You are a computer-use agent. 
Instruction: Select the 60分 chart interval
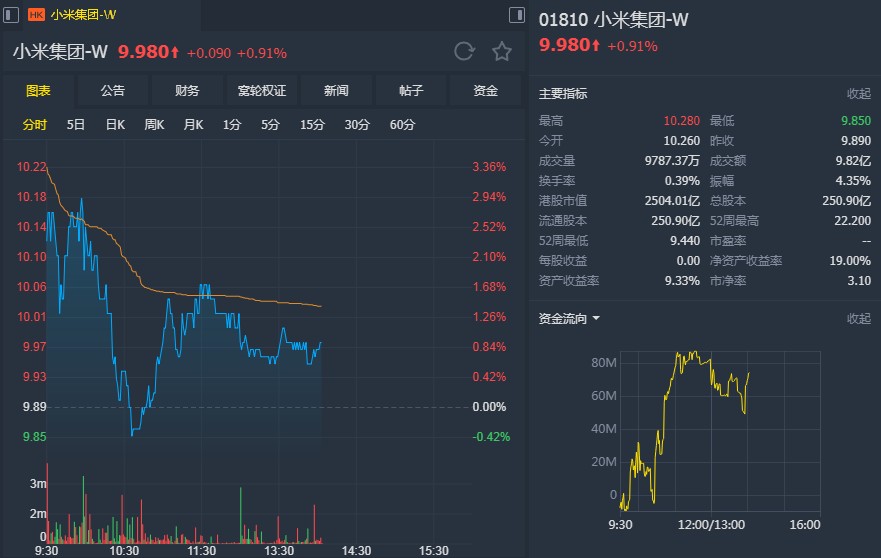pos(402,125)
